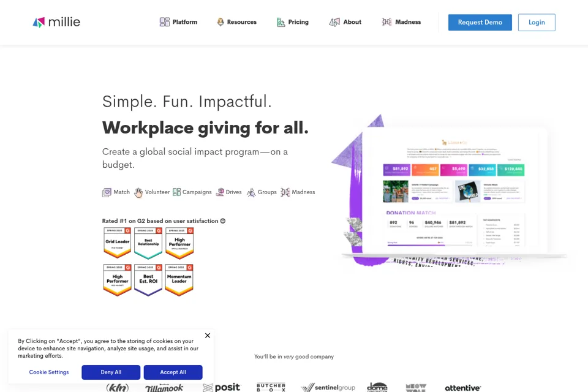Click the attentive company logo
588x392 pixels.
(463, 388)
